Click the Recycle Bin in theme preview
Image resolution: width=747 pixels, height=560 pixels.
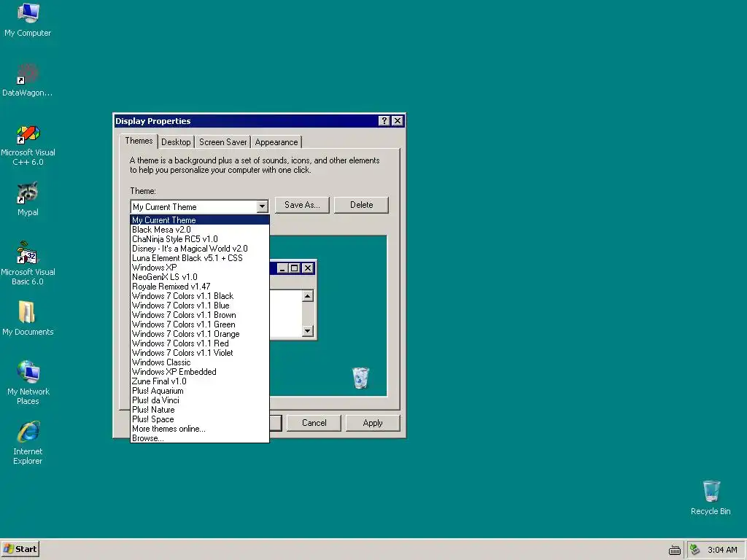[360, 378]
